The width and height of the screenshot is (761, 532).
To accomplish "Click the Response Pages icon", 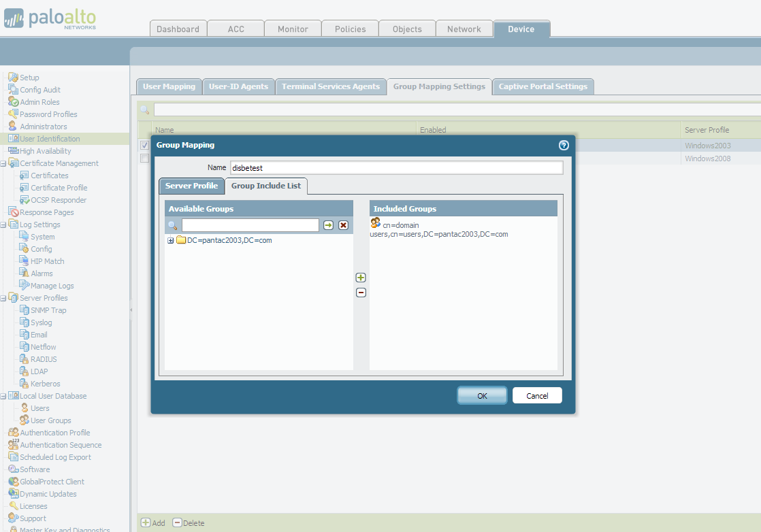I will point(13,212).
